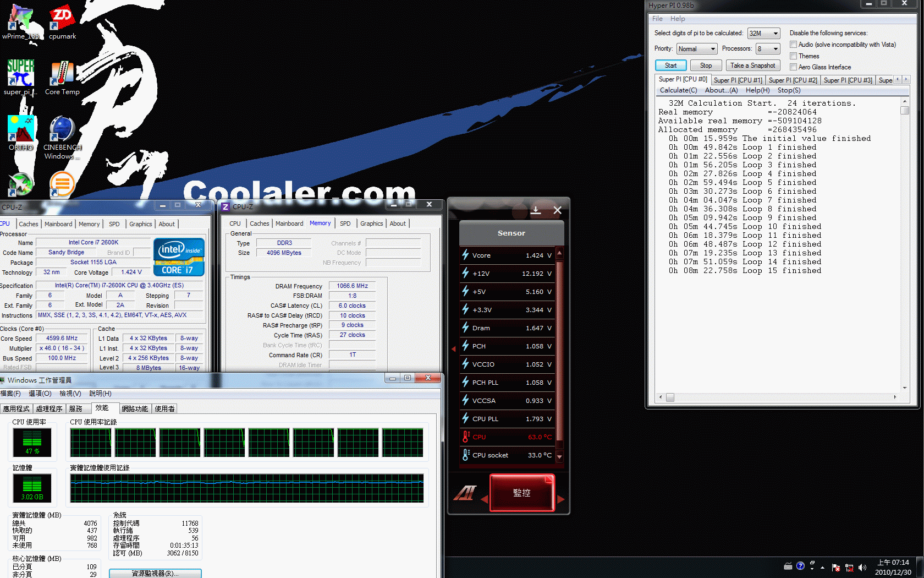Click the DRAM Frequency 1066.6 MHz field
This screenshot has width=924, height=578.
352,286
